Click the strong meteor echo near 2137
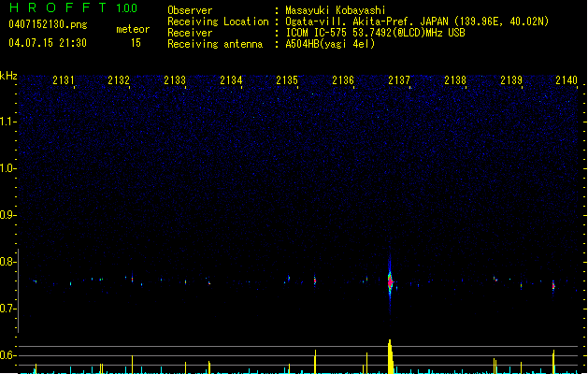This screenshot has height=374, width=588. (x=390, y=282)
